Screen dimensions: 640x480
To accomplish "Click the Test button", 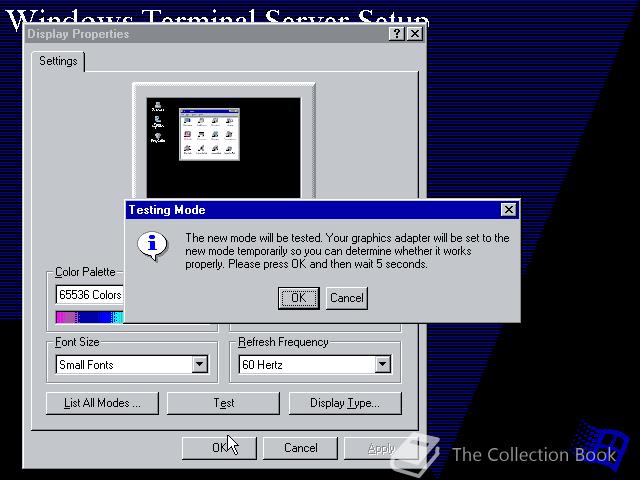I will click(x=223, y=403).
